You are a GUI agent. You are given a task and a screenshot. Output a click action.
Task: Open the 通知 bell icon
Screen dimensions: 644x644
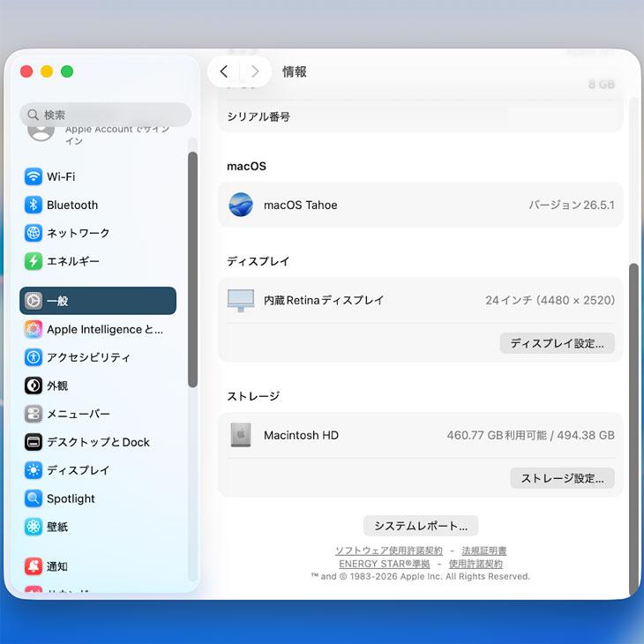[x=34, y=566]
